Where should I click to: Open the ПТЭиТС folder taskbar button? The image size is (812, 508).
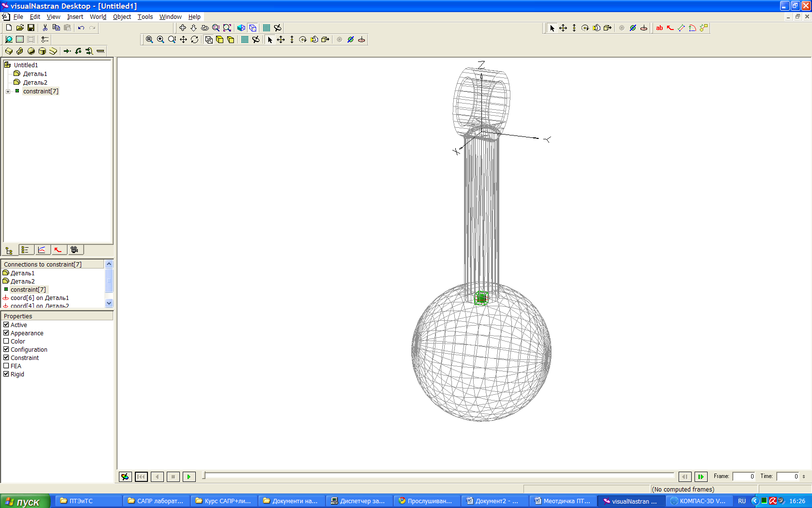(88, 501)
